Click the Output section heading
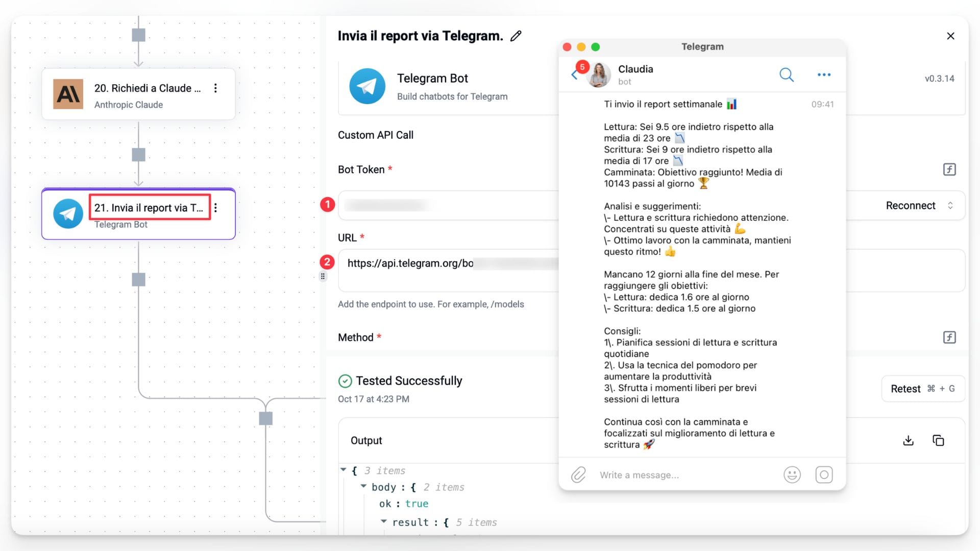Screen dimensions: 980x551 click(366, 440)
